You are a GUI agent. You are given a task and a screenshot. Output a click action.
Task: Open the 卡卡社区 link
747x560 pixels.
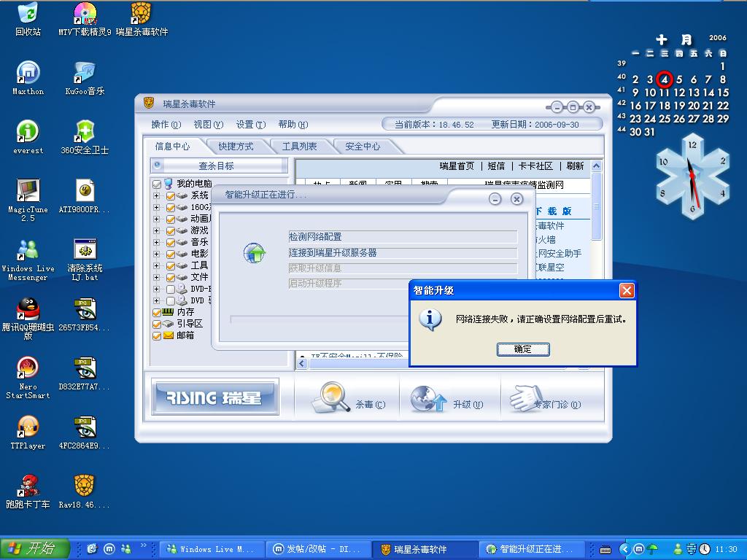(x=535, y=166)
